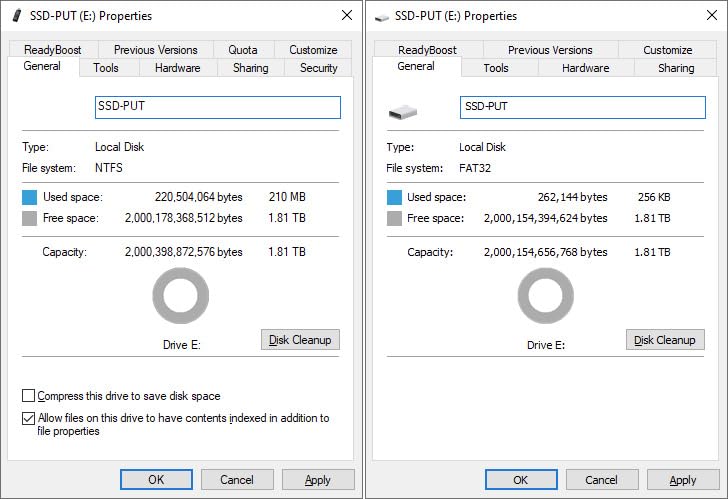Select the Hardware tab in right window
This screenshot has height=499, width=728.
pyautogui.click(x=585, y=68)
